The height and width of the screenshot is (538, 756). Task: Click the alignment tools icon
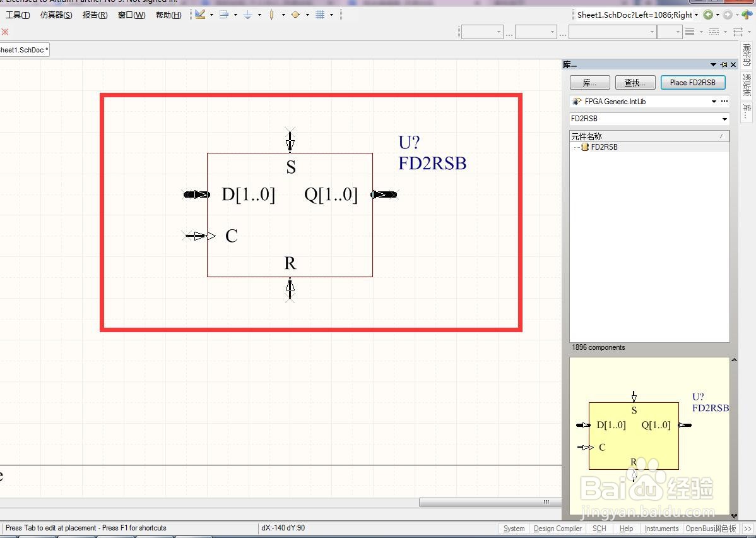[x=224, y=15]
